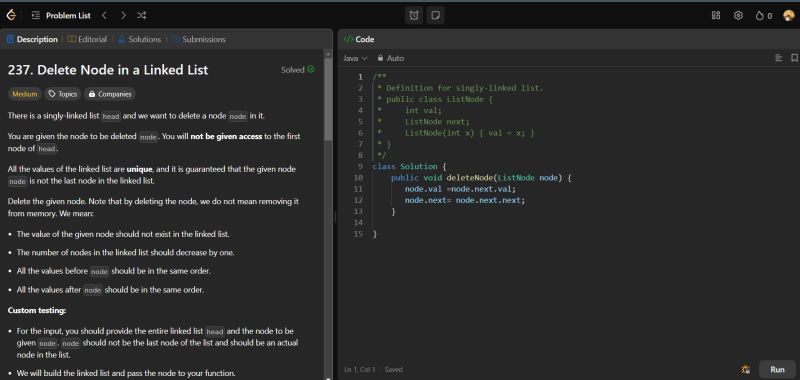Image resolution: width=800 pixels, height=380 pixels.
Task: Toggle the Auto lock setting
Action: coord(390,58)
